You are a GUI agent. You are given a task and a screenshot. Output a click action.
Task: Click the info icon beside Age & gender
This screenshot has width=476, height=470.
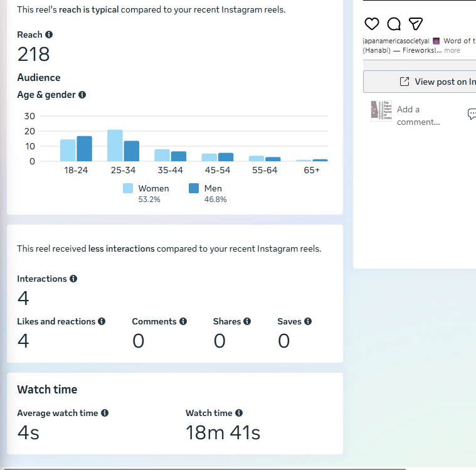(82, 95)
